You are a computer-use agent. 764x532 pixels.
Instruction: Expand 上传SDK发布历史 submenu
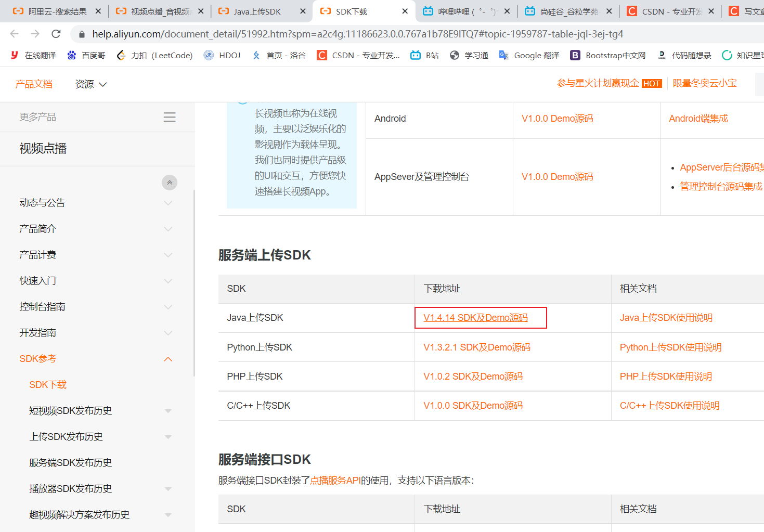click(x=168, y=437)
